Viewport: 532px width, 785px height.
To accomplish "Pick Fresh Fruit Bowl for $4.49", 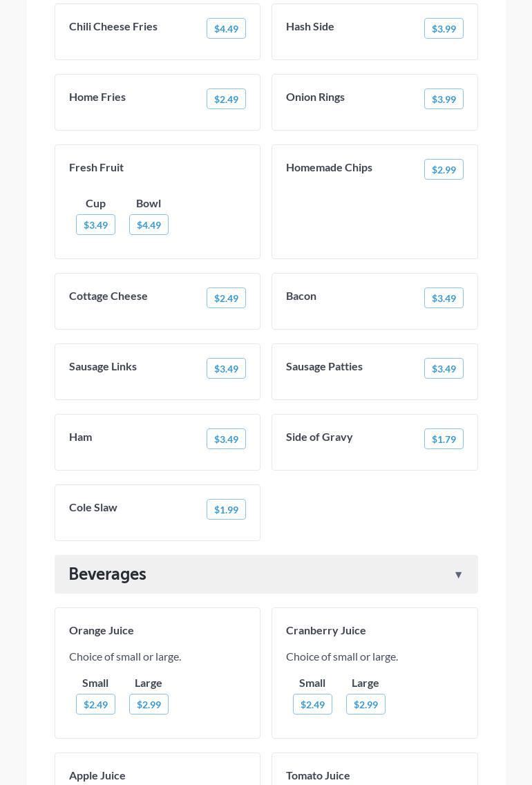I will coord(149,225).
